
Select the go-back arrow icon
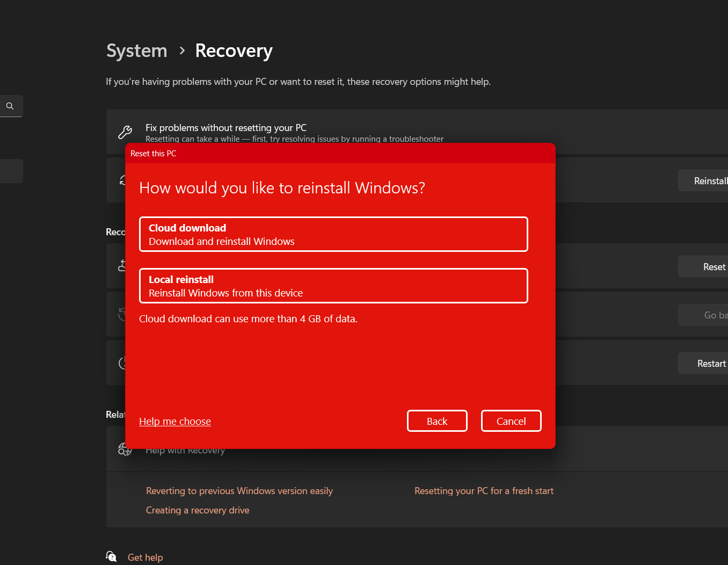point(125,314)
